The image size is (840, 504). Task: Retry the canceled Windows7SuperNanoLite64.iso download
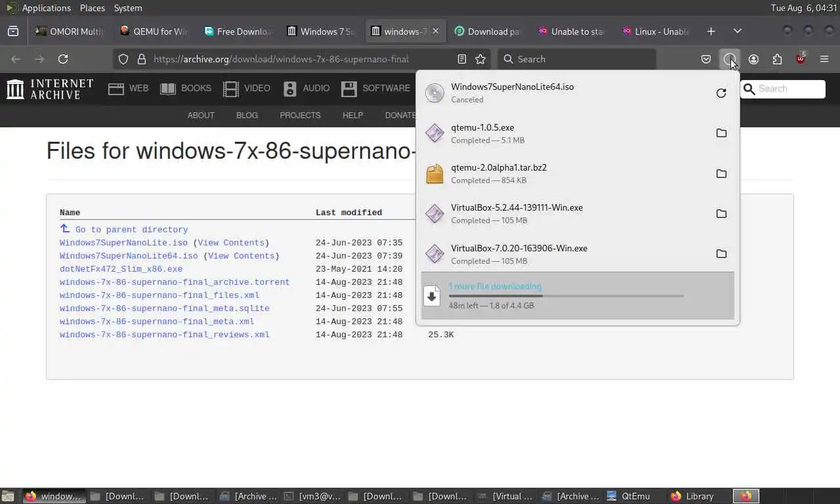pyautogui.click(x=721, y=93)
